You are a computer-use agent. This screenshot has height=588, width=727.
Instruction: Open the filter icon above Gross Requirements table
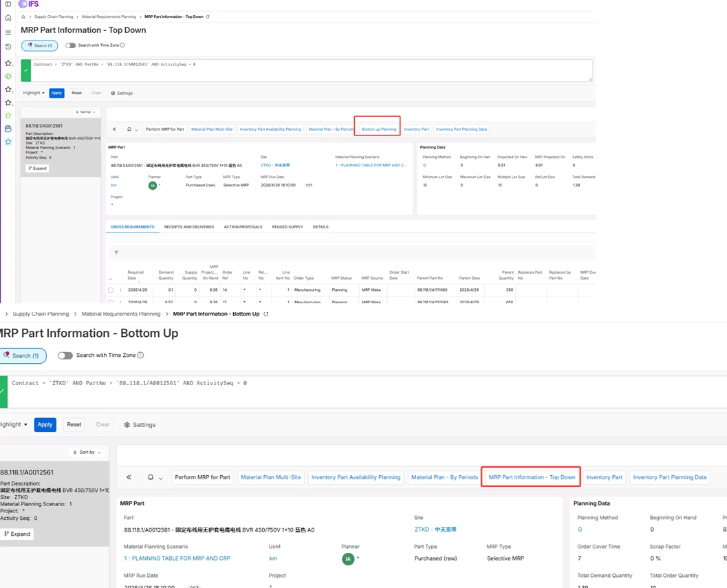(116, 252)
